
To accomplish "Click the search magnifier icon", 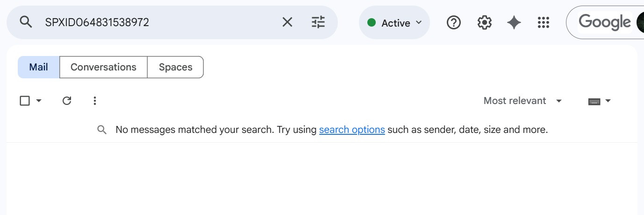I will coord(26,22).
